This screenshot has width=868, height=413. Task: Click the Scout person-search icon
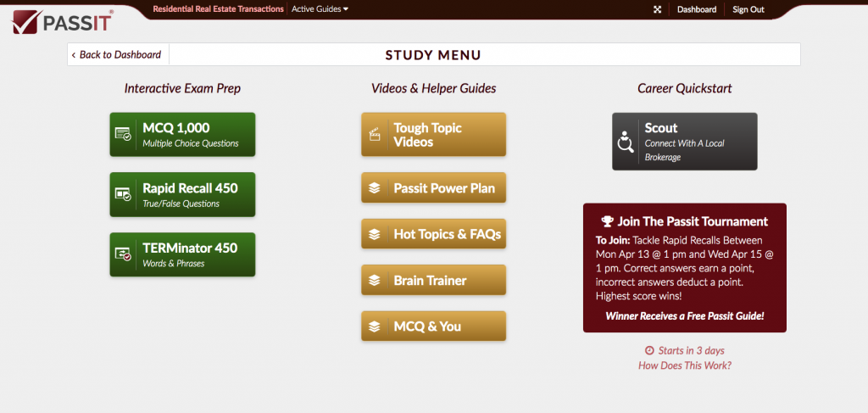(626, 142)
